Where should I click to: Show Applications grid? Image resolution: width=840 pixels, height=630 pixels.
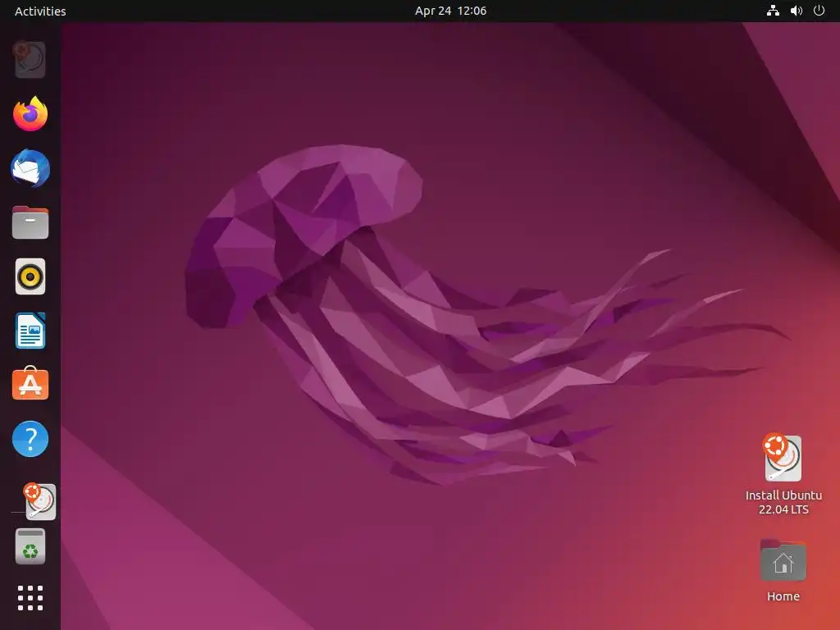point(30,598)
